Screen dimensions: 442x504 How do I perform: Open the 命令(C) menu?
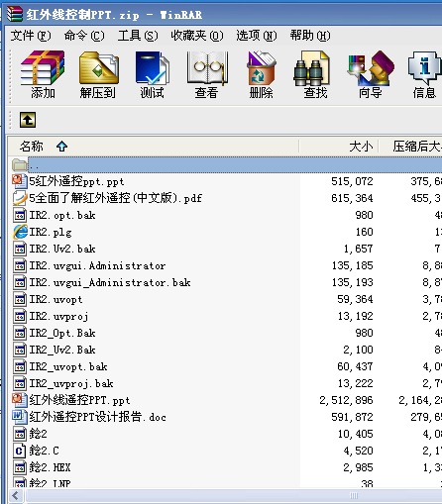[84, 36]
